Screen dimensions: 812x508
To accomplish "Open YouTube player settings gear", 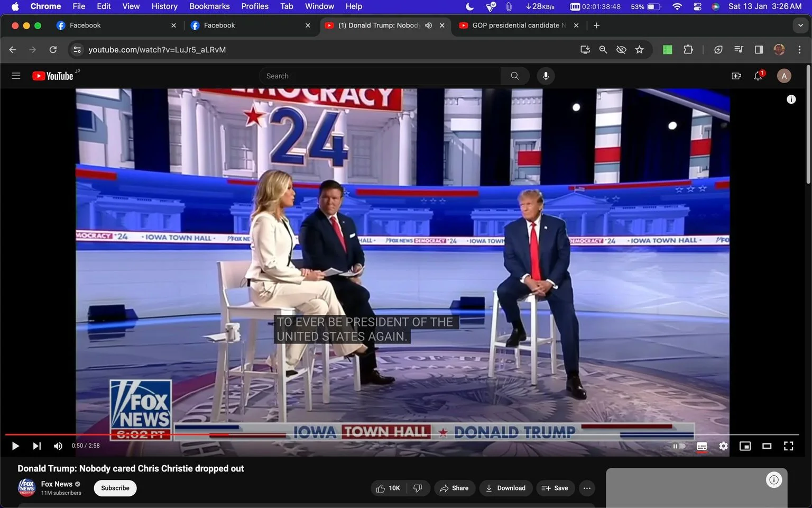I will [723, 446].
